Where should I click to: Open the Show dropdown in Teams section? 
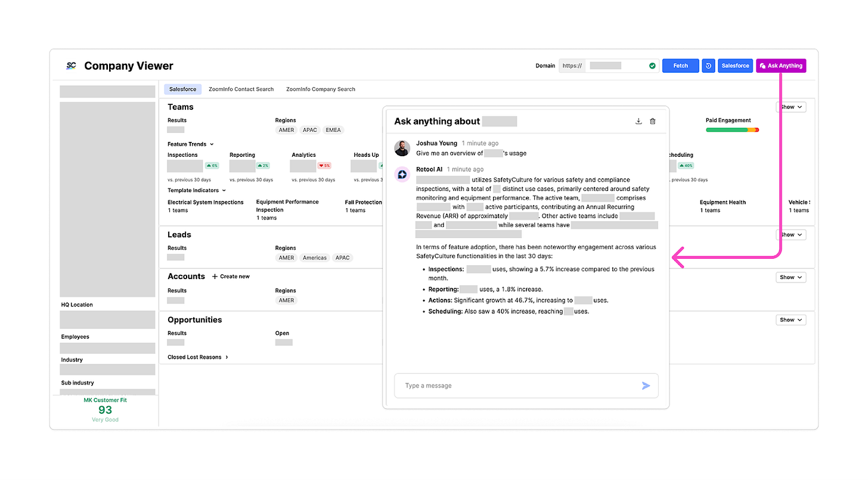791,107
